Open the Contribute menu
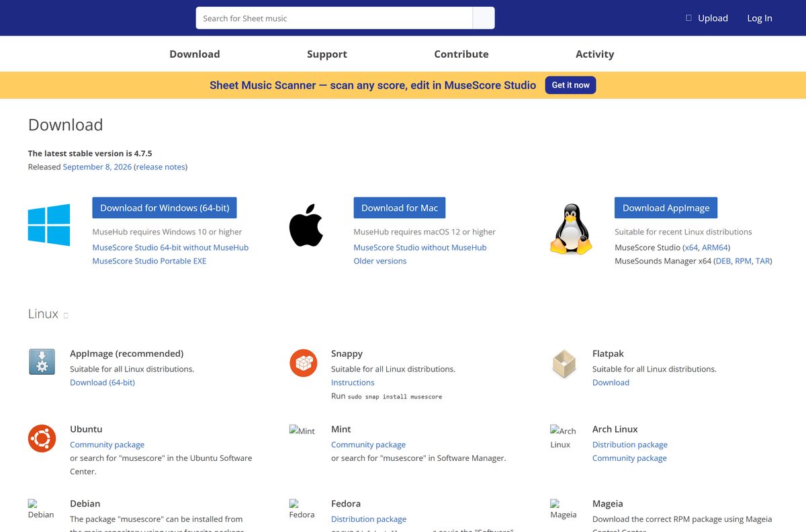The width and height of the screenshot is (806, 532). coord(461,54)
